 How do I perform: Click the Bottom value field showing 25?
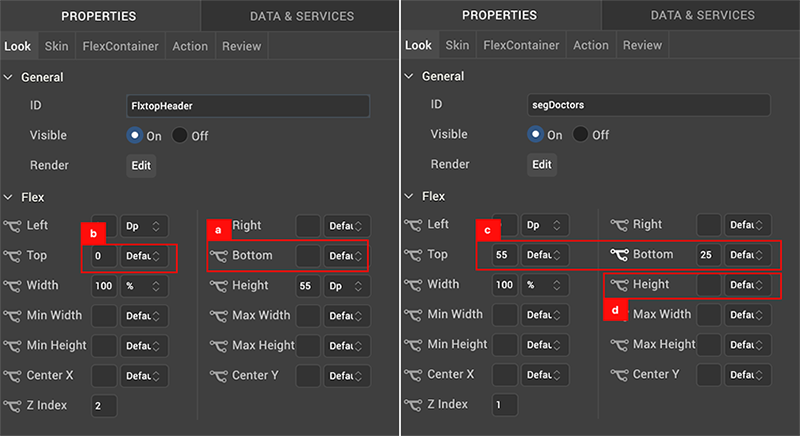pyautogui.click(x=708, y=255)
